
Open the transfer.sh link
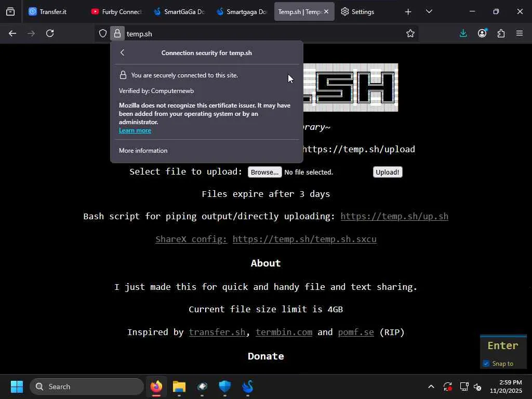pyautogui.click(x=217, y=332)
